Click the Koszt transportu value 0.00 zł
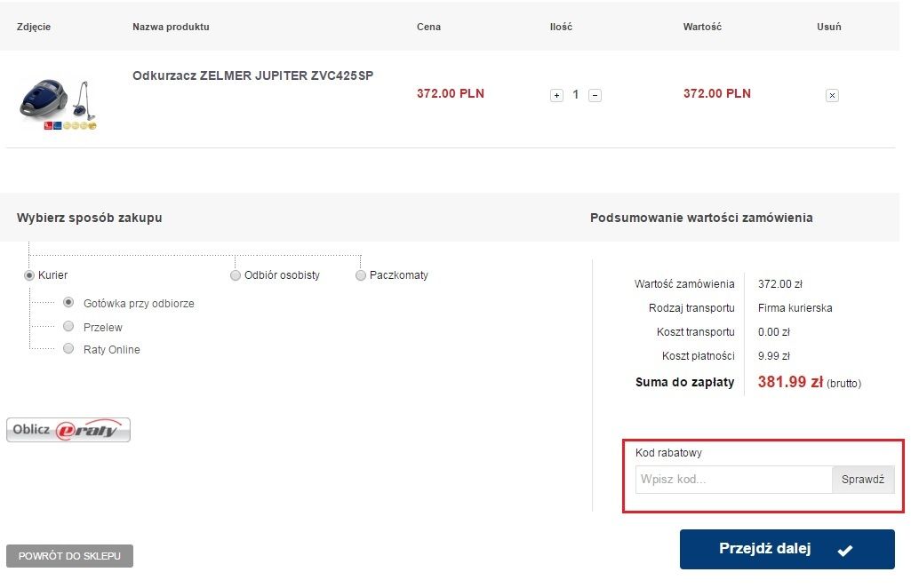The image size is (911, 588). coord(774,332)
